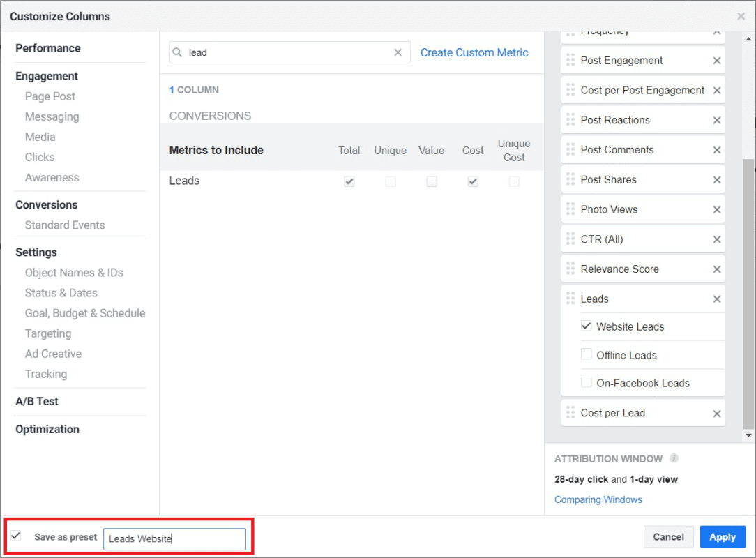Image resolution: width=756 pixels, height=558 pixels.
Task: Enable the Offline Leads checkbox
Action: pos(587,354)
